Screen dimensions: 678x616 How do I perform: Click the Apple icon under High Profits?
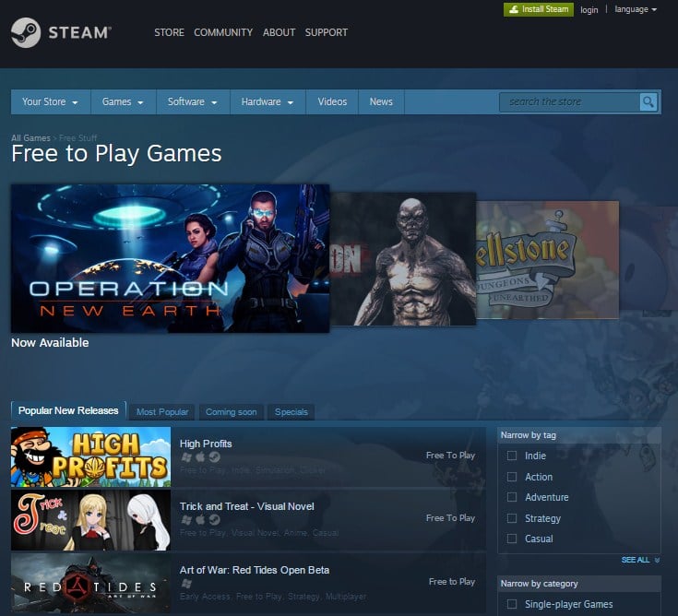(x=200, y=456)
